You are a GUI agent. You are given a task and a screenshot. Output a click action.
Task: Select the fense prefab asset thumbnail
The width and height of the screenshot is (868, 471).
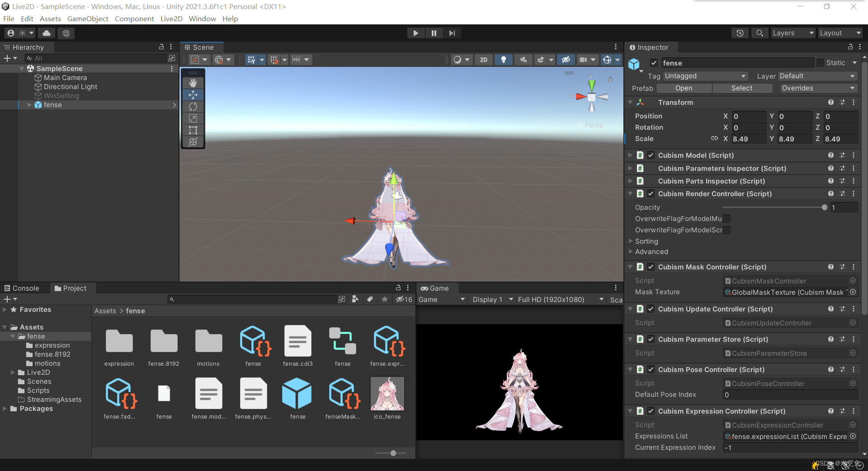pos(297,394)
